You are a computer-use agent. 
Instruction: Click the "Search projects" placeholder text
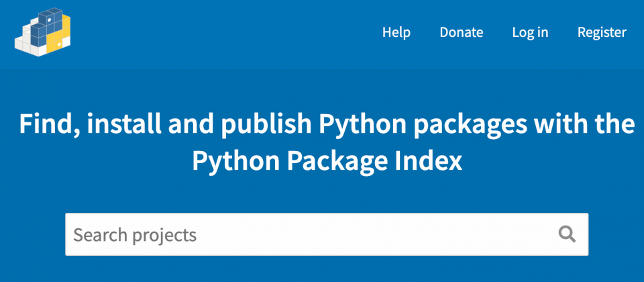tap(135, 235)
